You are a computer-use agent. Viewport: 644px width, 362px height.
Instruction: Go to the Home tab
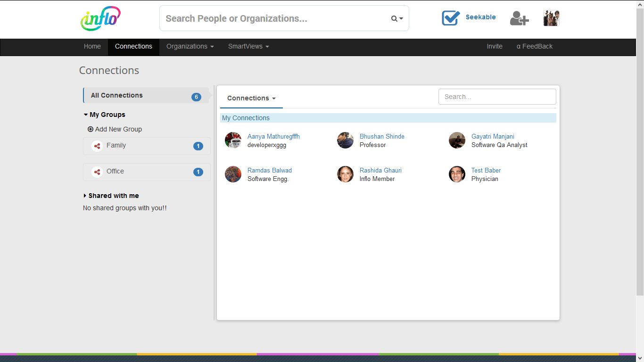click(92, 47)
